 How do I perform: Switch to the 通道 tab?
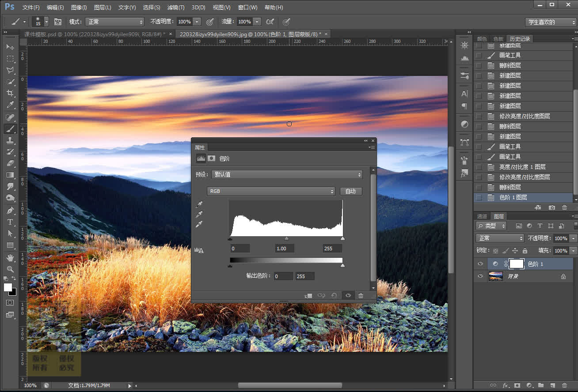(482, 216)
